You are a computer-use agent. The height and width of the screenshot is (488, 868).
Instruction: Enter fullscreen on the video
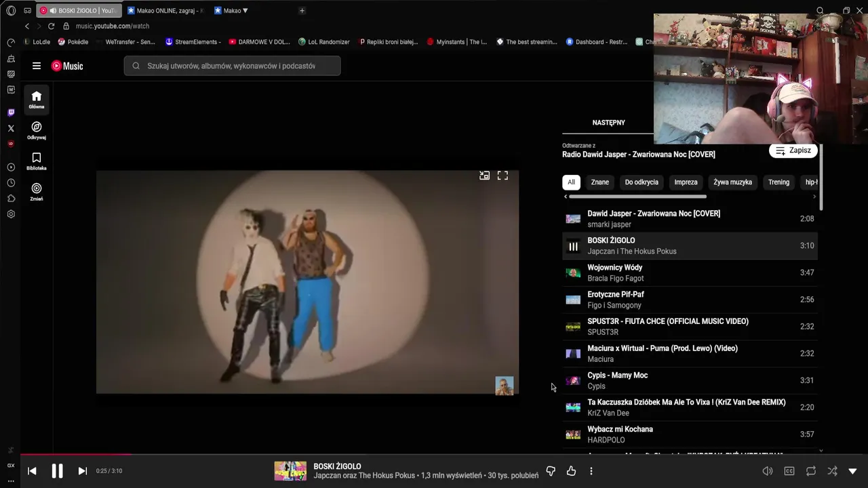[502, 176]
